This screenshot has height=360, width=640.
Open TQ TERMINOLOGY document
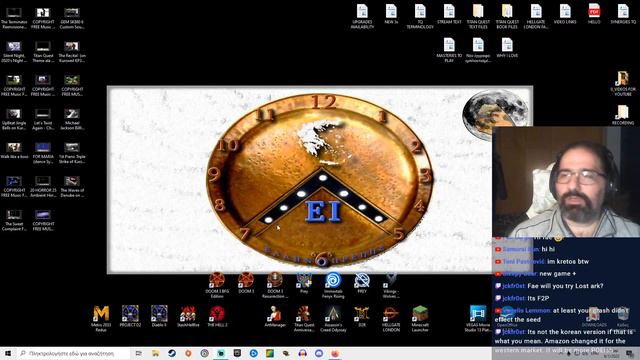click(420, 16)
